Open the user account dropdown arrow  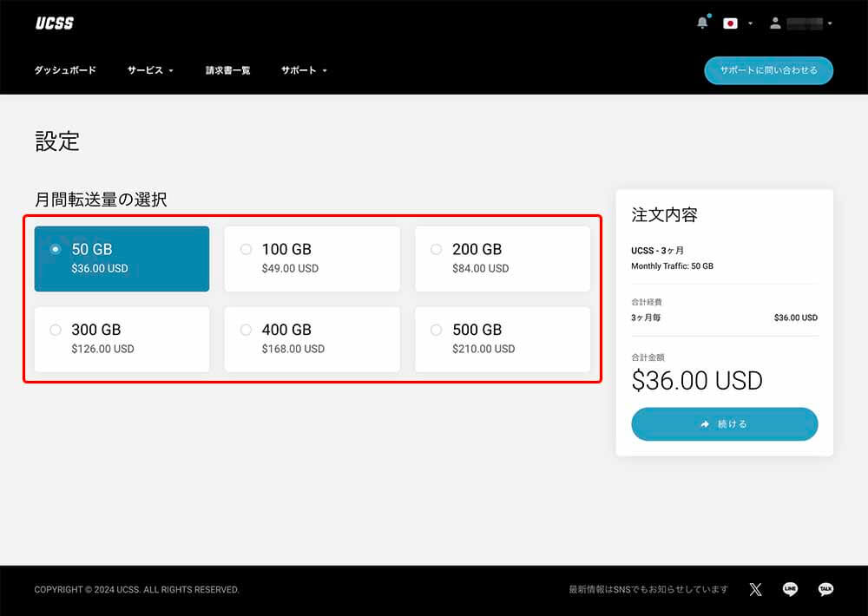click(831, 23)
